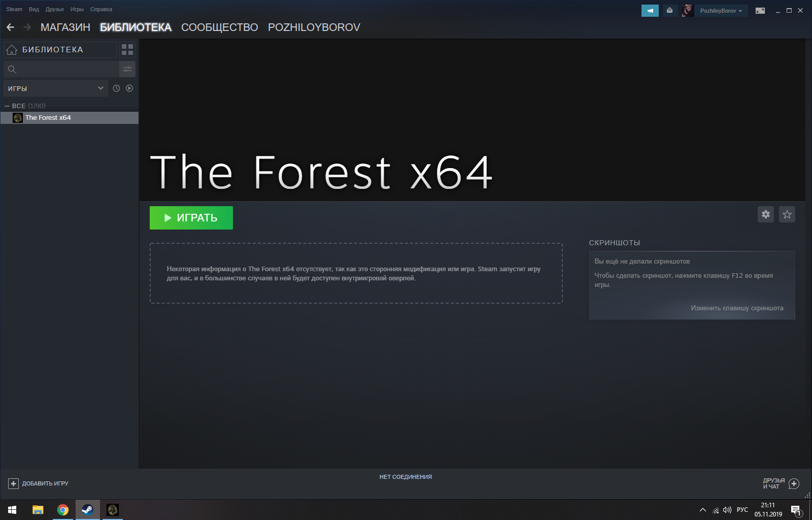
Task: Open the Справка menu
Action: coord(101,9)
